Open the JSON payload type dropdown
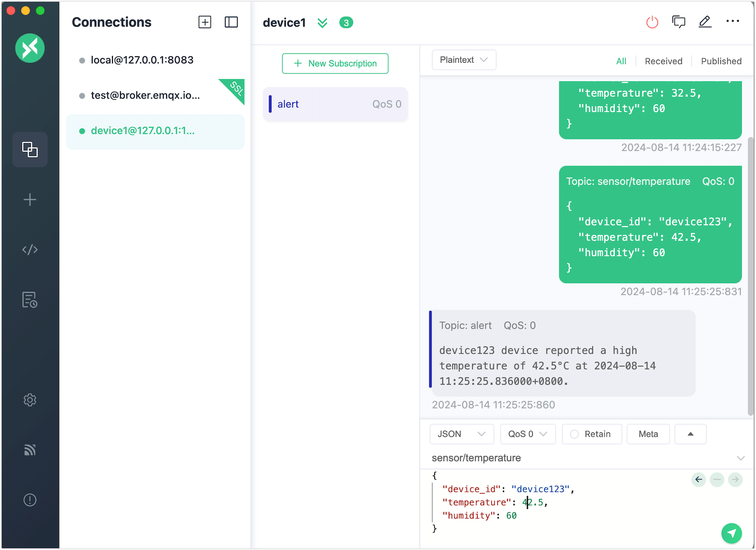The height and width of the screenshot is (550, 756). [461, 434]
